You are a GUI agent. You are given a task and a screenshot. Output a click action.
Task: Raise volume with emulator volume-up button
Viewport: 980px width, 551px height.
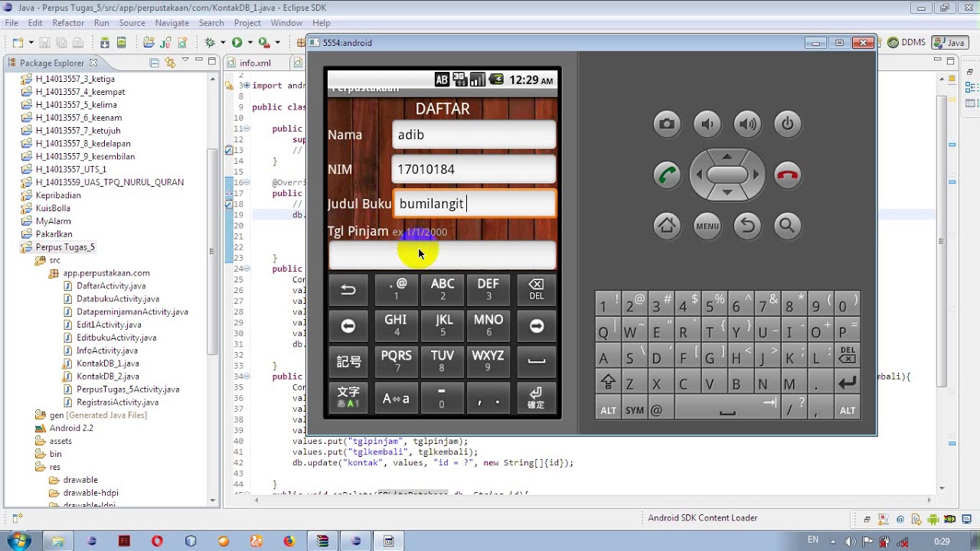747,124
